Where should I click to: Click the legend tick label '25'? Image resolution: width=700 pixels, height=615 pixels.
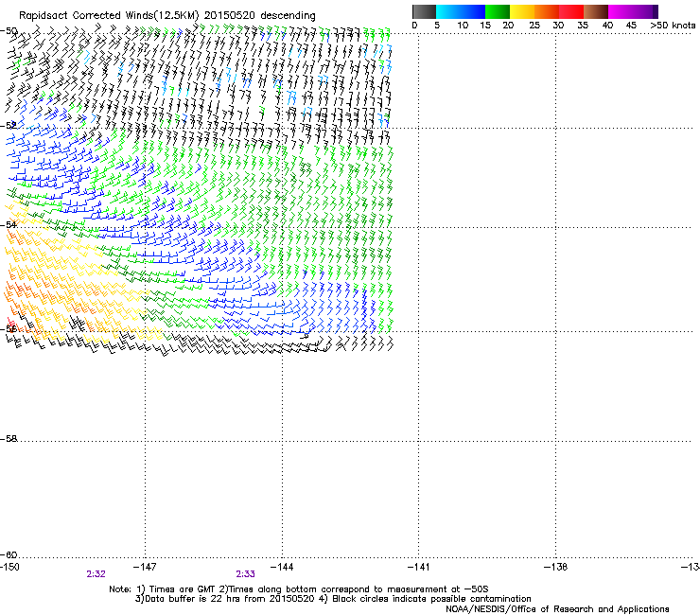click(x=534, y=26)
